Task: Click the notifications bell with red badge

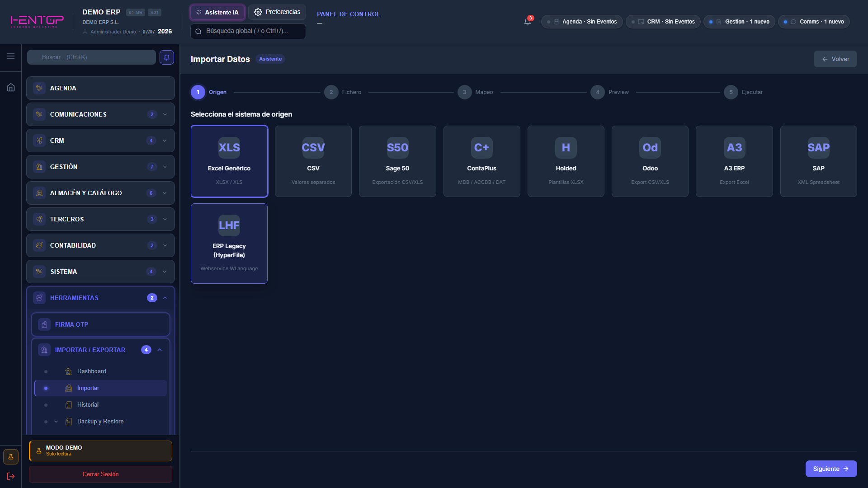Action: pos(528,21)
